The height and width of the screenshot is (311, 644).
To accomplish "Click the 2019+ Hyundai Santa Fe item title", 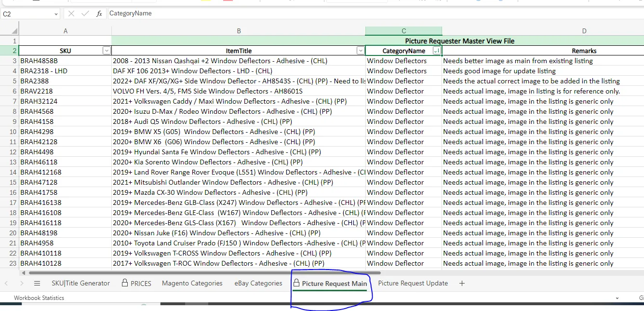I will tap(217, 152).
